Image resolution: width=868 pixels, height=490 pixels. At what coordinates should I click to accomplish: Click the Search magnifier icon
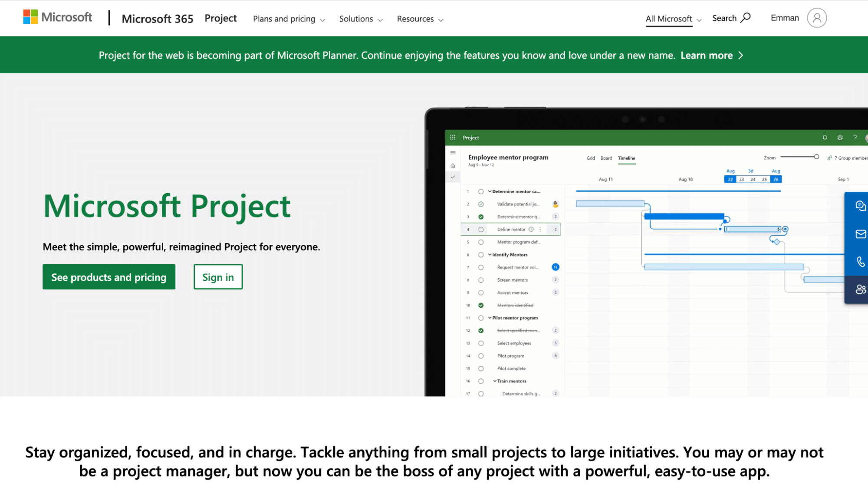coord(746,18)
